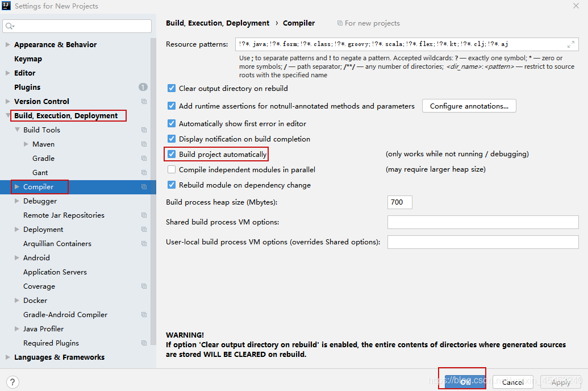Click the project-level icon next to Gradle-Android Compiler
This screenshot has width=588, height=391.
144,314
